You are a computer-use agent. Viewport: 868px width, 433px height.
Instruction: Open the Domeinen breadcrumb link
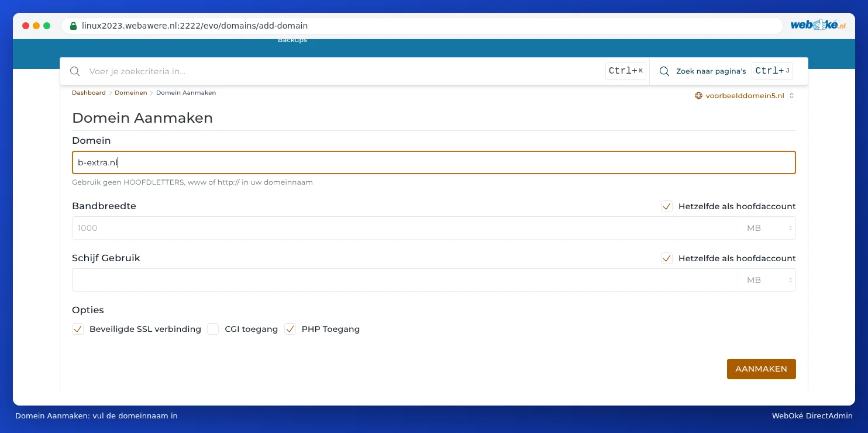pos(131,93)
